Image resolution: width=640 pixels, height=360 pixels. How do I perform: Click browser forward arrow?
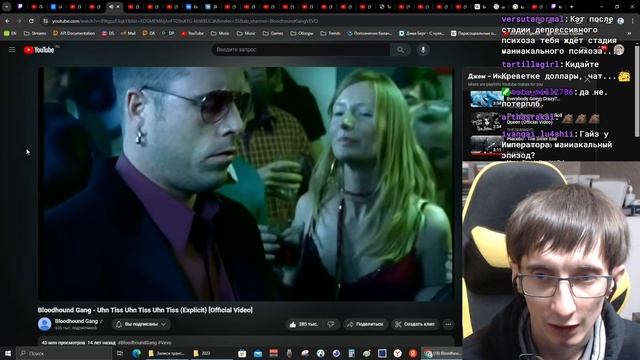(19, 21)
